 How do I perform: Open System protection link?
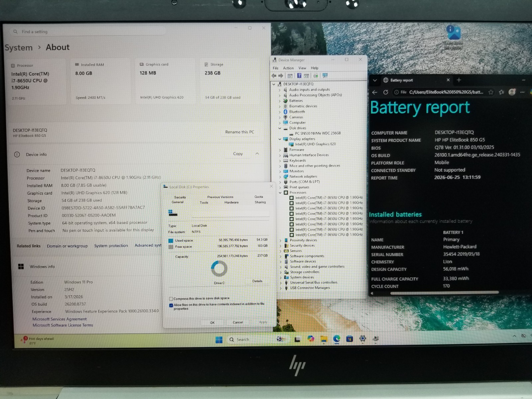pyautogui.click(x=111, y=246)
